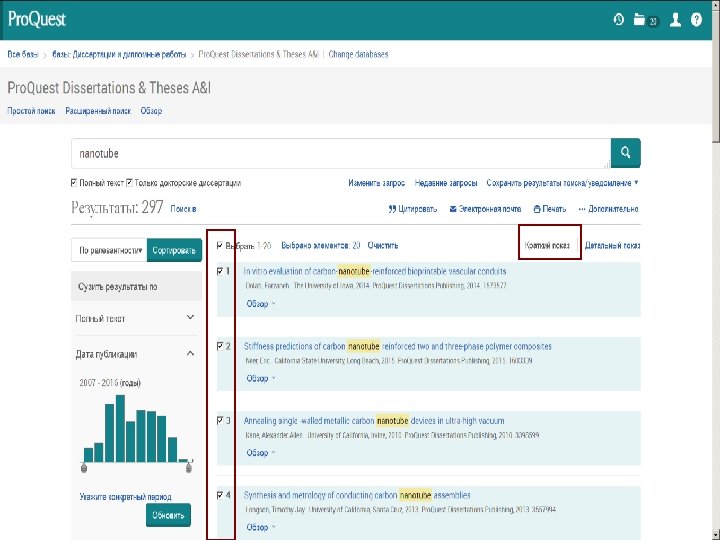Expand Обзор under the Stiffness predictions result
Screen dimensions: 720x540
[260, 378]
